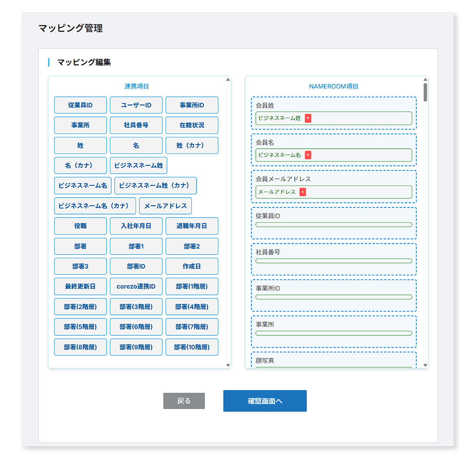Image resolution: width=476 pixels, height=471 pixels.
Task: Click the 退職年月日 chip
Action: (x=192, y=226)
